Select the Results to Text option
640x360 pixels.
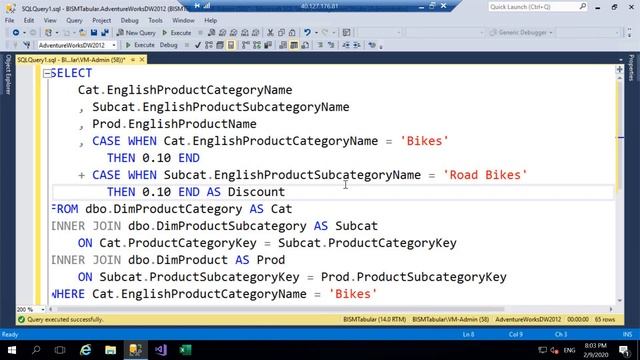[x=283, y=45]
